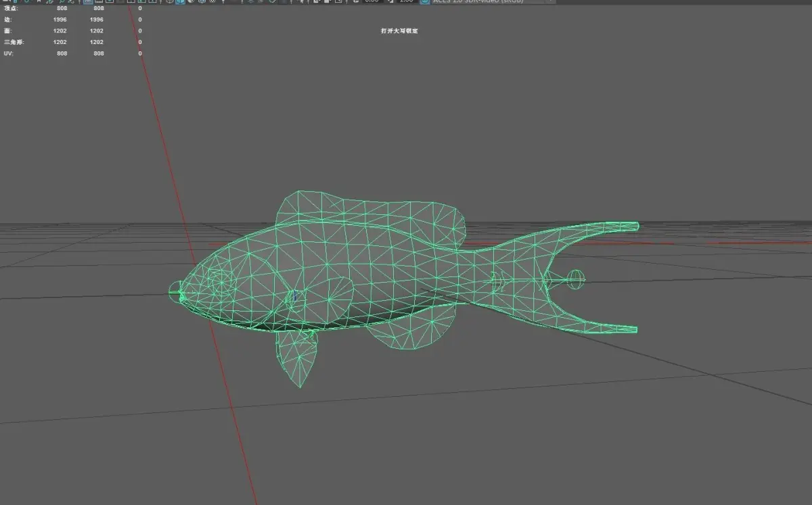Image resolution: width=812 pixels, height=505 pixels.
Task: Click the 边 (edges) label in the poly-count HUD
Action: [7, 20]
